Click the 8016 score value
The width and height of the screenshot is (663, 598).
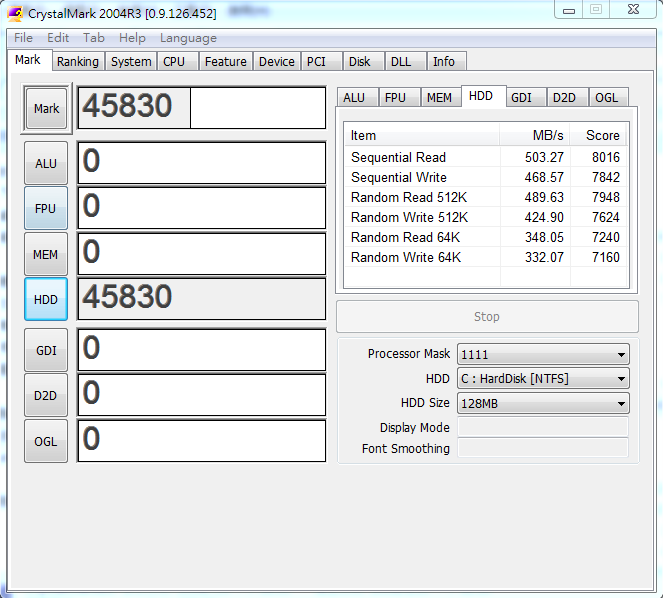[x=606, y=157]
